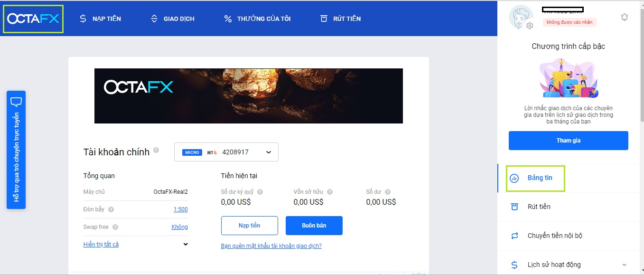Open profile settings gear on the avatar
This screenshot has height=275, width=644.
pyautogui.click(x=530, y=26)
